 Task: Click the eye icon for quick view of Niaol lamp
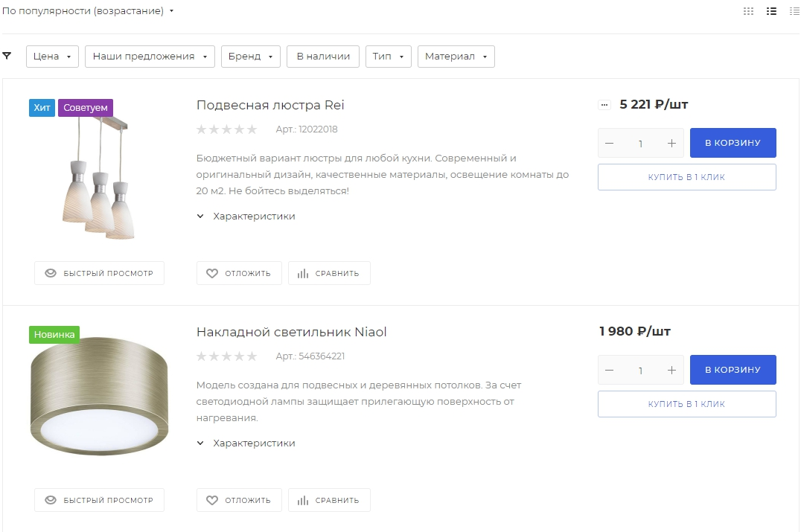click(x=51, y=499)
